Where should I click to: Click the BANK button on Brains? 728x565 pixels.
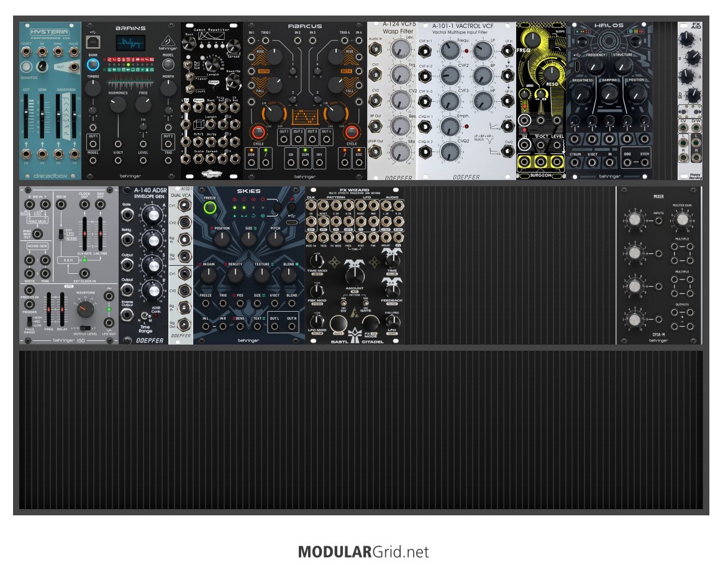[93, 65]
